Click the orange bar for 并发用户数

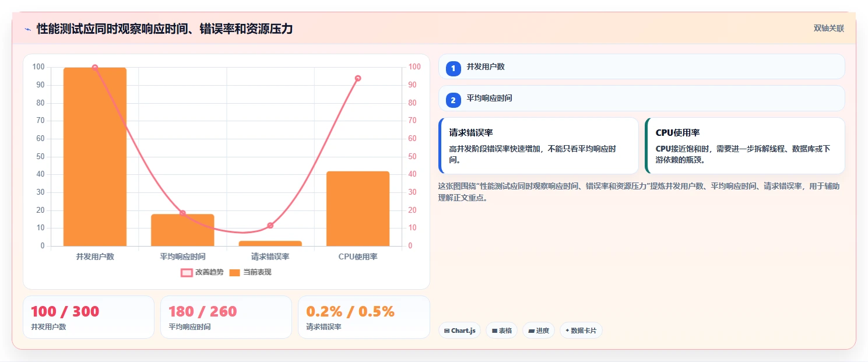coord(95,157)
